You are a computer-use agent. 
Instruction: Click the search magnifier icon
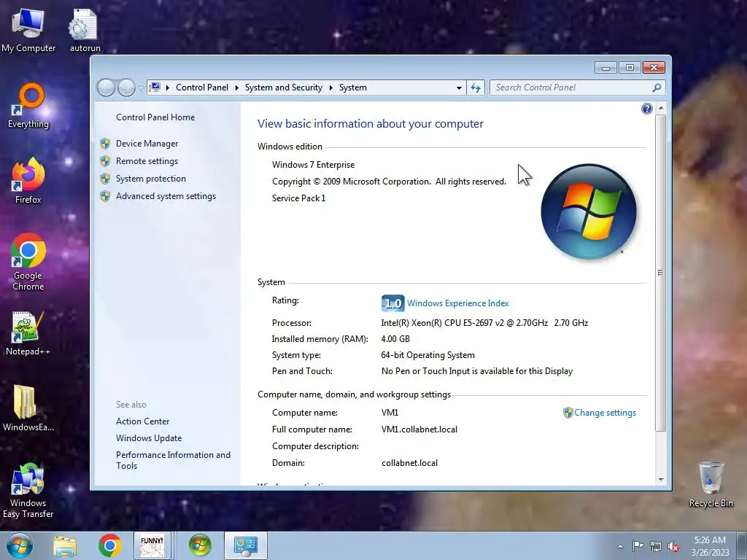click(x=657, y=87)
